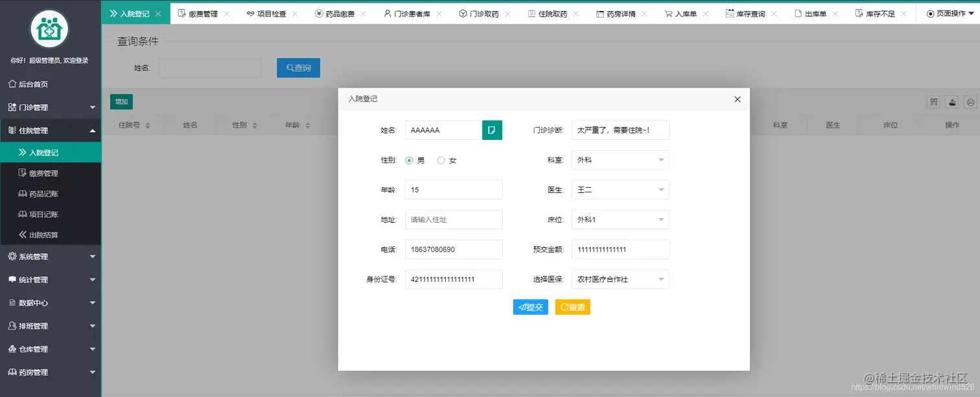
Task: Open the 医生 dropdown
Action: 620,190
